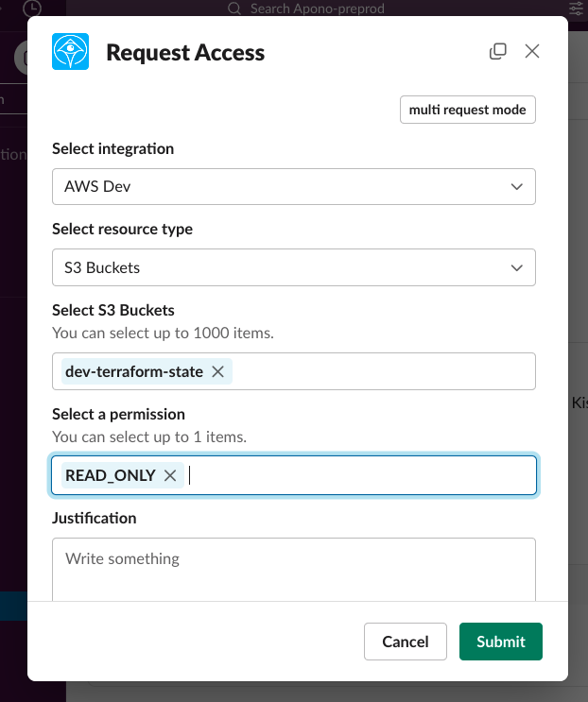Submit the access request
Image resolution: width=588 pixels, height=702 pixels.
(500, 642)
